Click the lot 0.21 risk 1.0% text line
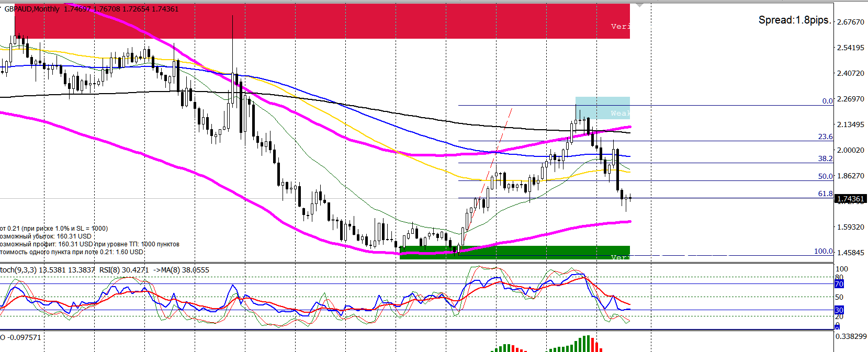 coord(54,229)
